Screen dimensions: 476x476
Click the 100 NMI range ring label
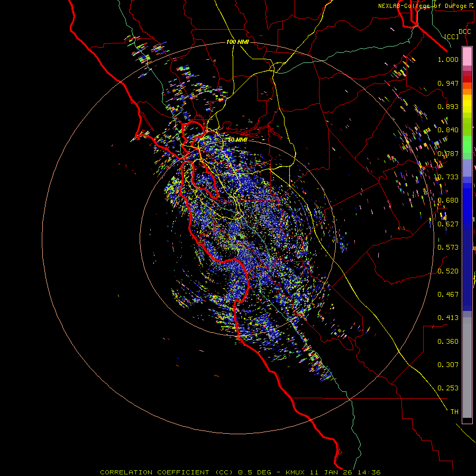[x=237, y=42]
